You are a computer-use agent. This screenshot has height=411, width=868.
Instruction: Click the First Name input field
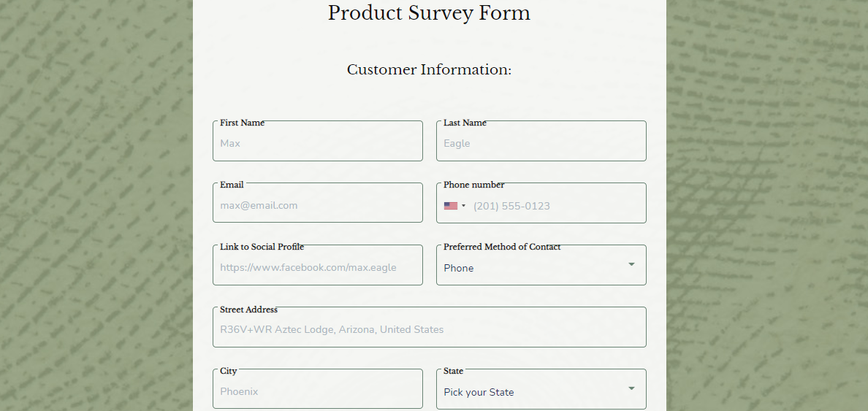click(317, 141)
